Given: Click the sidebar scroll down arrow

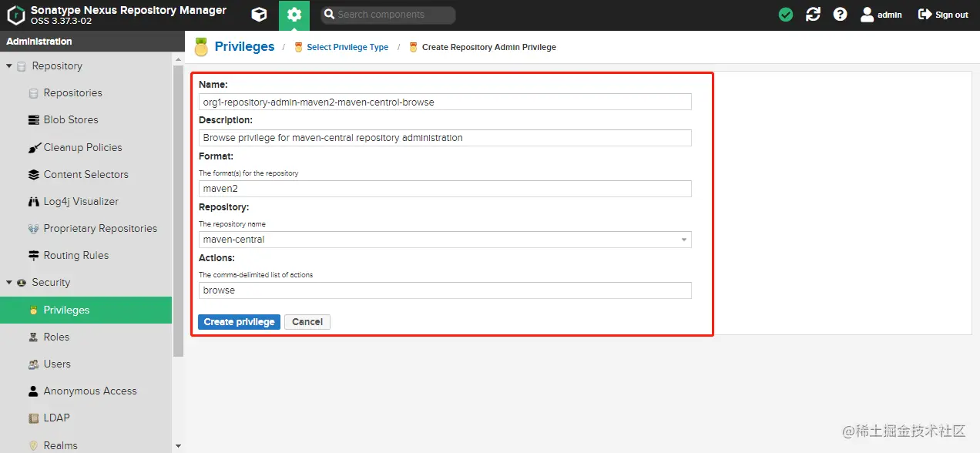Looking at the screenshot, I should pos(179,446).
